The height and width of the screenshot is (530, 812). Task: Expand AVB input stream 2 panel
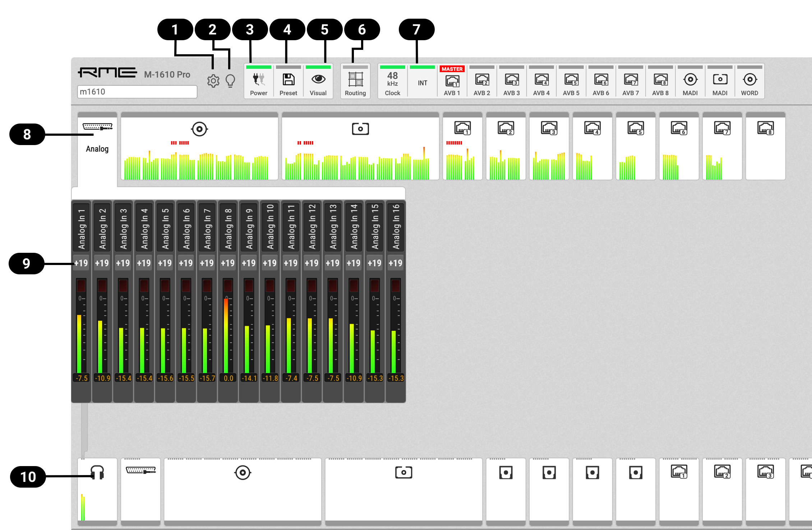click(x=506, y=146)
